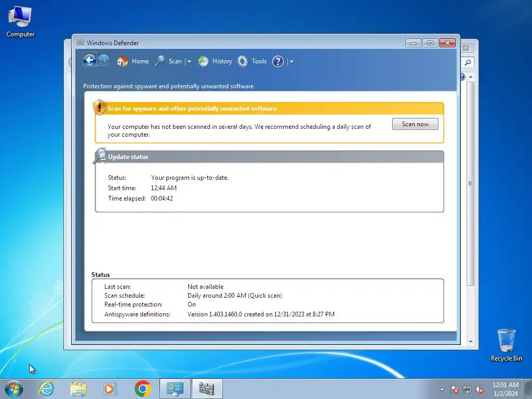The image size is (532, 399).
Task: Click scroll down arrow in background window
Action: point(471,341)
